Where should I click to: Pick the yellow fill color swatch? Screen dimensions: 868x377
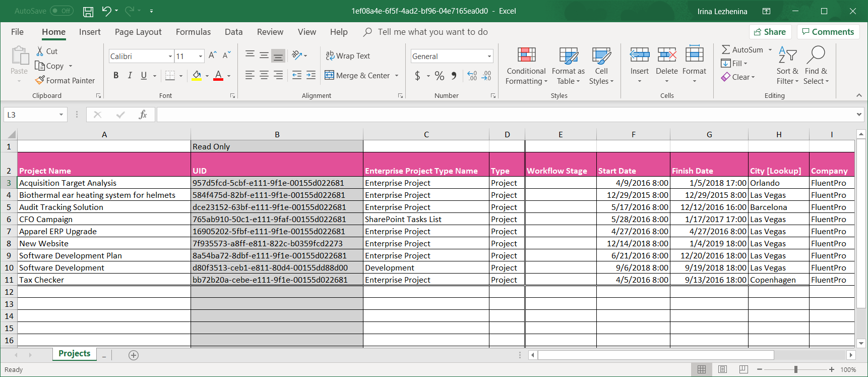pos(197,76)
